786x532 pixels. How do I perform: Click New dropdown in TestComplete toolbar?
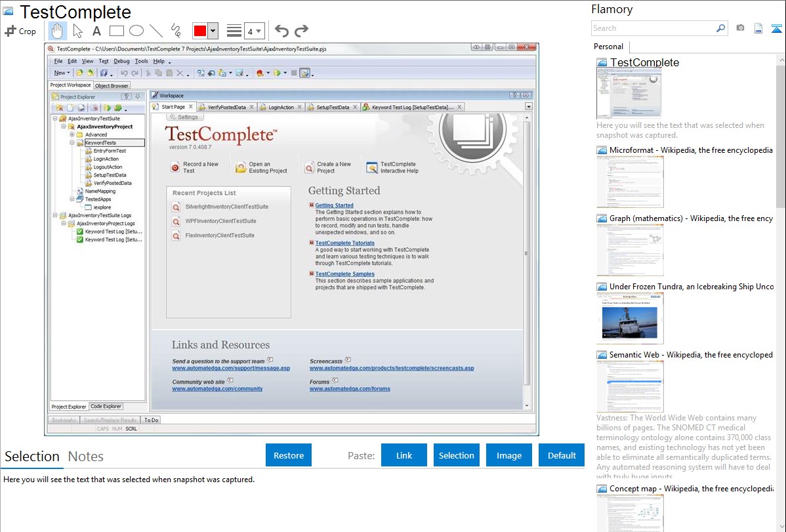[62, 73]
